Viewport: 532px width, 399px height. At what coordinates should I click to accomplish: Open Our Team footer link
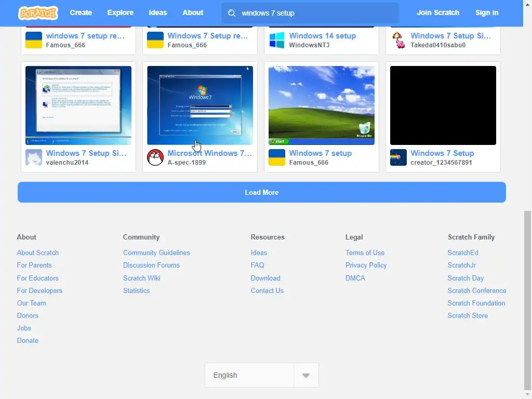coord(32,303)
